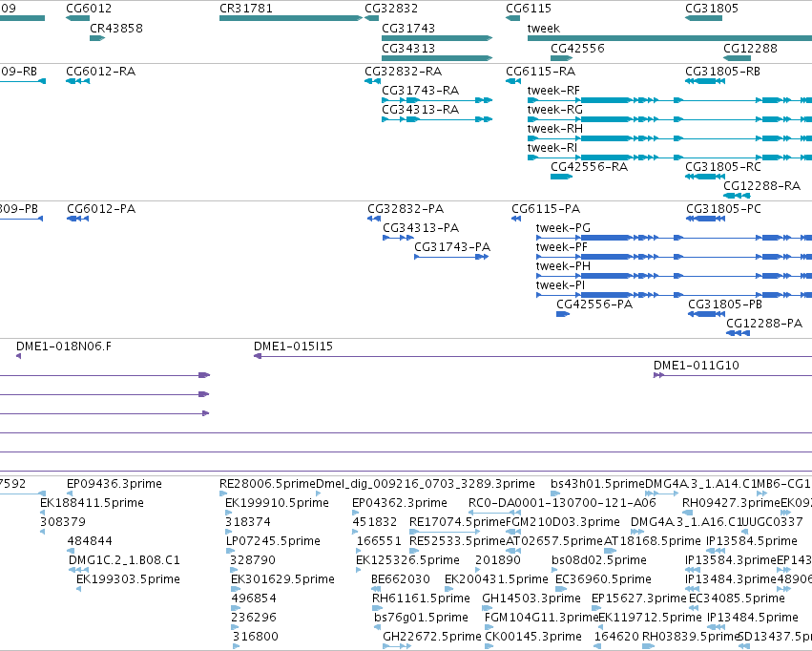
Task: Click the CG34313-RA transcript label
Action: tap(421, 109)
